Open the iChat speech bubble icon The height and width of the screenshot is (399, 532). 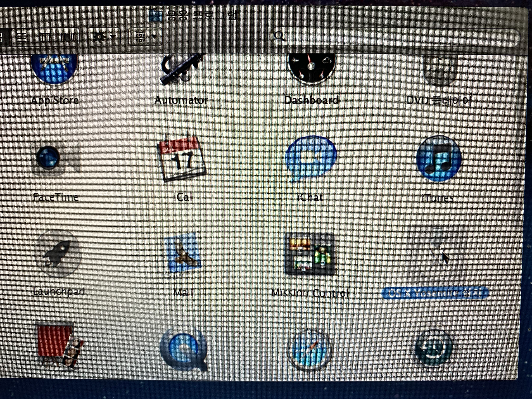[311, 159]
